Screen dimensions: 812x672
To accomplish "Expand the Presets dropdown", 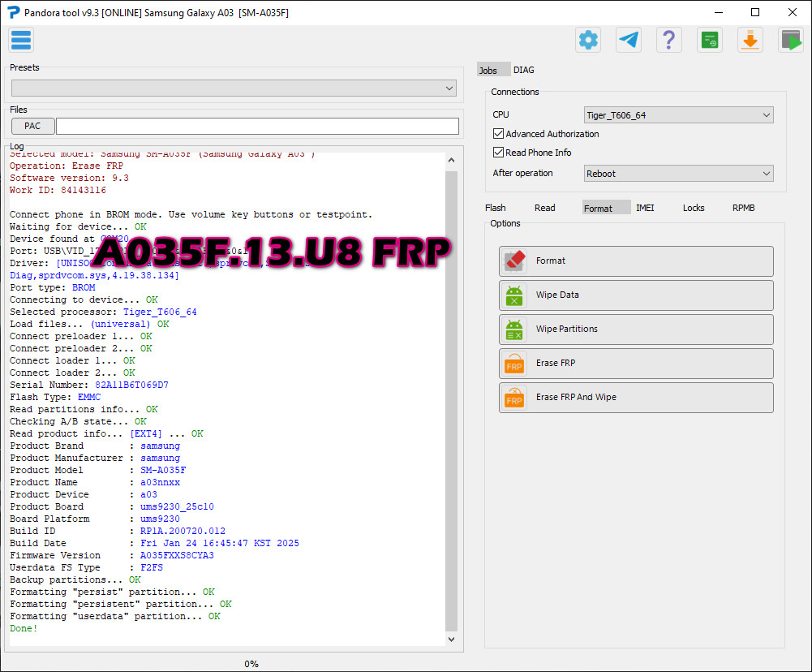I will tap(234, 88).
